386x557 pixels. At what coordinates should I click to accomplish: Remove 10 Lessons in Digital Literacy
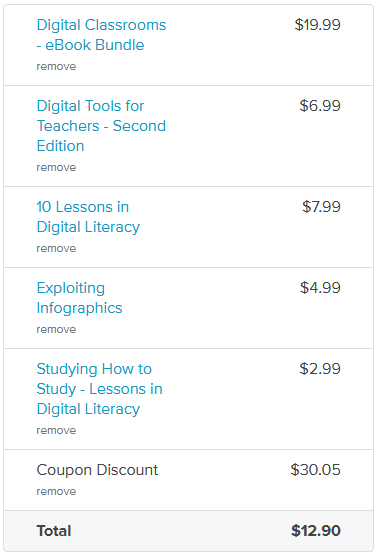point(56,248)
